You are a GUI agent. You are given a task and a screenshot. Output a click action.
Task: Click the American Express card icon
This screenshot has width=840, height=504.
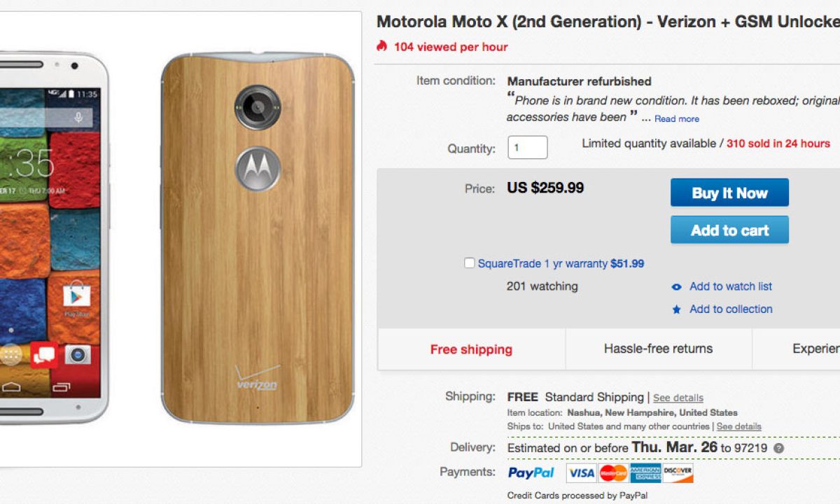(x=645, y=473)
